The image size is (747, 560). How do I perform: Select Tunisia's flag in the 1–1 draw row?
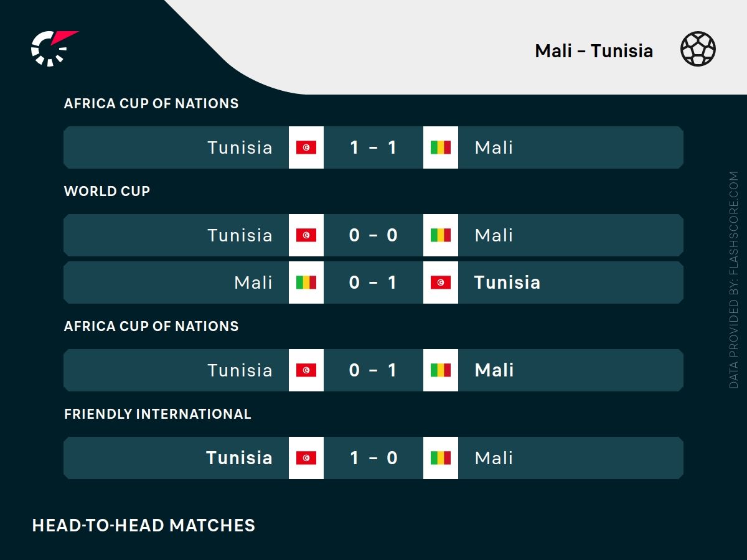[x=306, y=147]
